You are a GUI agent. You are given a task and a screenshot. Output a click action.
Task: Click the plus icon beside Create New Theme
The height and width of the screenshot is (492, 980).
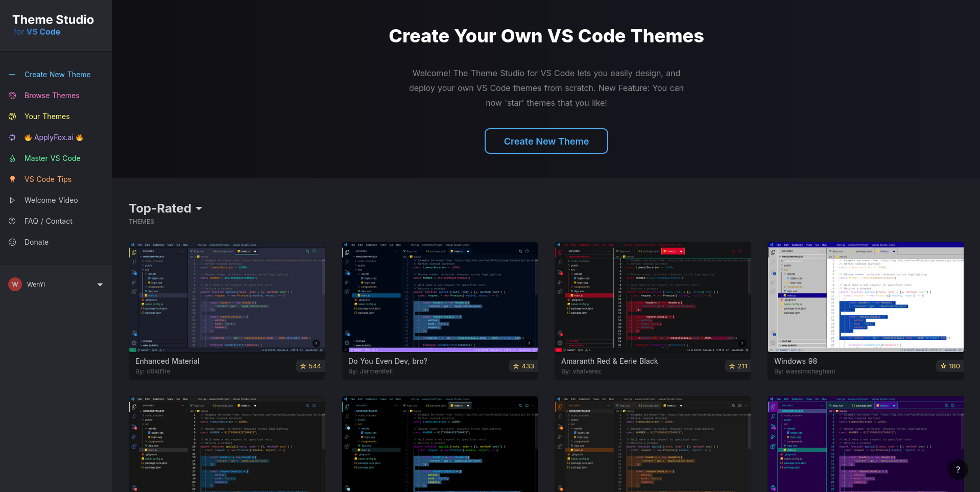tap(12, 75)
